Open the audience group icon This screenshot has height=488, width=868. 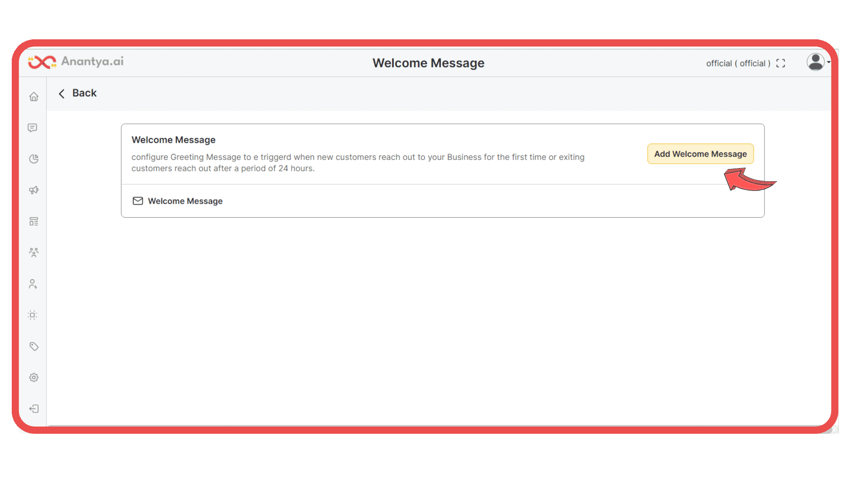34,252
